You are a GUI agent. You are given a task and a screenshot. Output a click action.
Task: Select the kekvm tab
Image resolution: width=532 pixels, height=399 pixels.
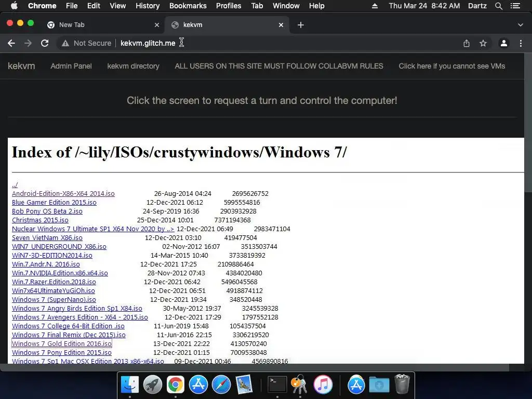[227, 25]
